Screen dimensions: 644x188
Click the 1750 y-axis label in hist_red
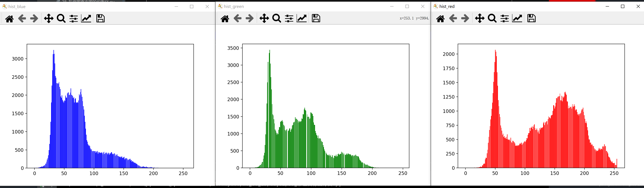pos(448,68)
